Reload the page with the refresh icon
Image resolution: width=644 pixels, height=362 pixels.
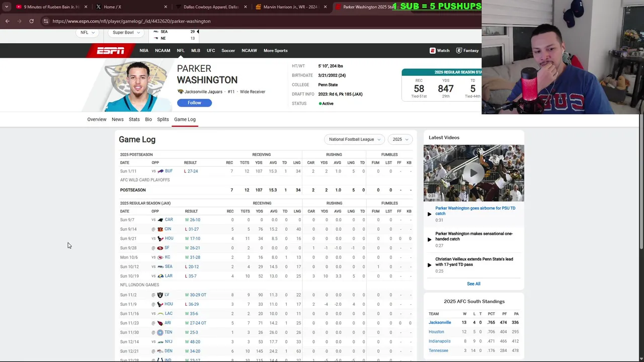(x=31, y=21)
